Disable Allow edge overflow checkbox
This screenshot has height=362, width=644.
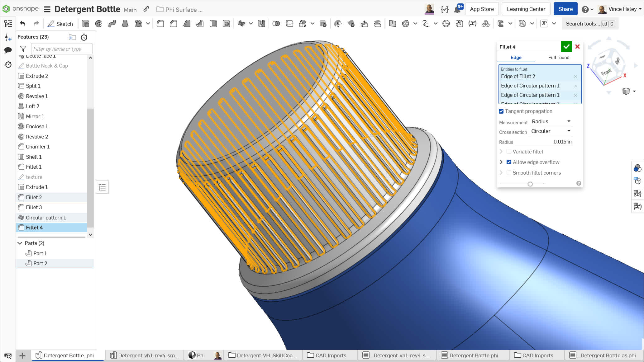point(509,162)
